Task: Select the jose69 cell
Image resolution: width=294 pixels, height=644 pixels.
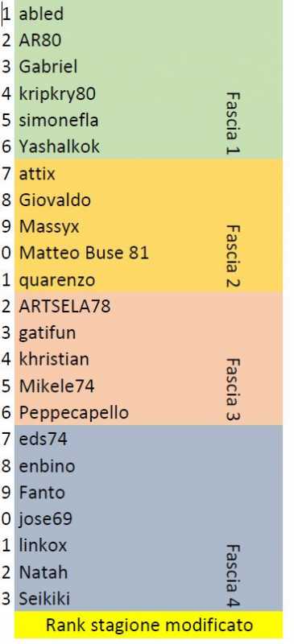Action: 45,519
